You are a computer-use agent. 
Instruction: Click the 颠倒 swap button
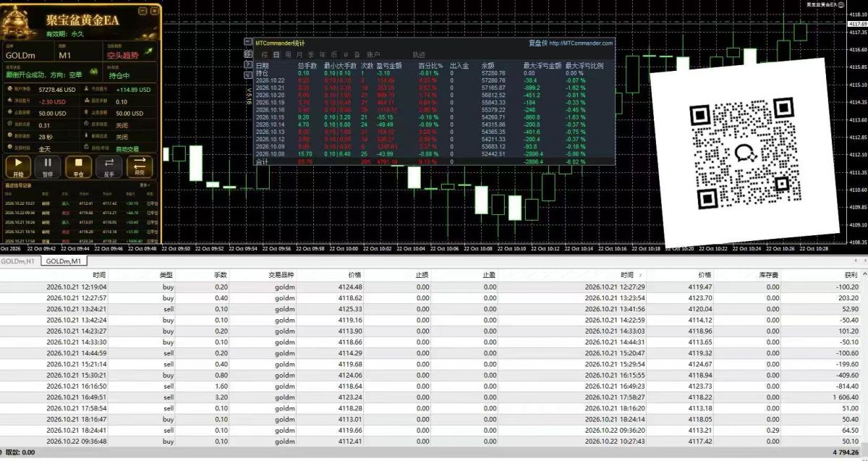coord(140,166)
